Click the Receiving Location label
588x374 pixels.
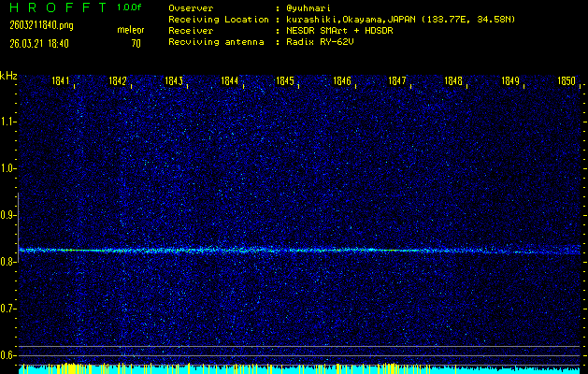click(x=219, y=20)
